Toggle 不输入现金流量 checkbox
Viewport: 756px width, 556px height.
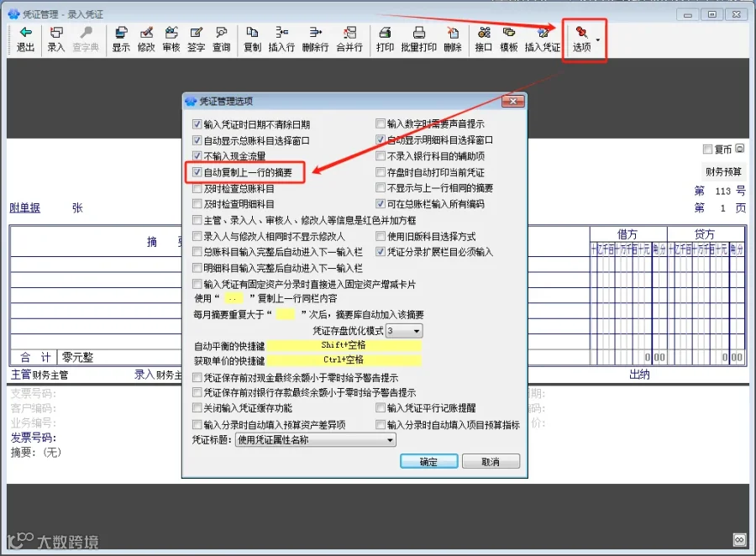[197, 155]
